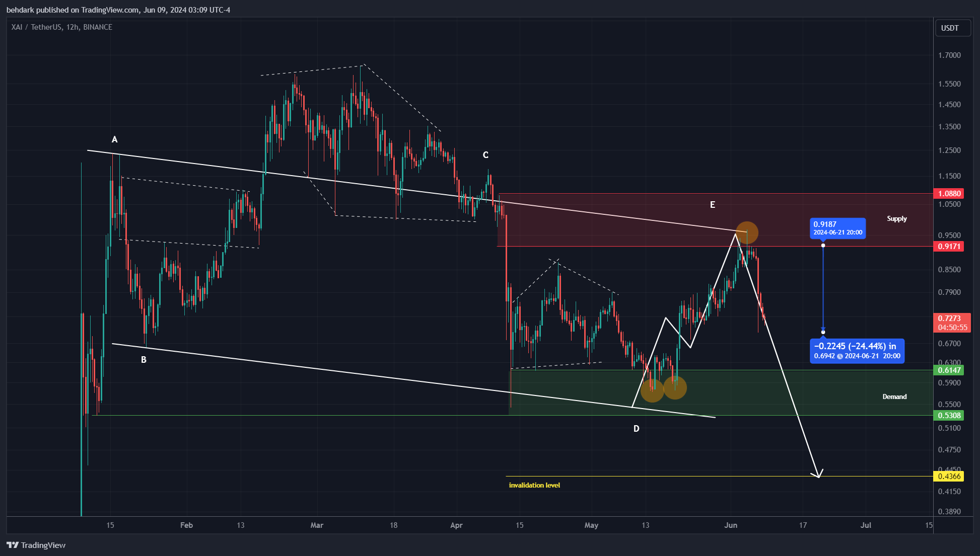Click the countdown 04:50:55 label
The image size is (980, 556).
point(952,328)
